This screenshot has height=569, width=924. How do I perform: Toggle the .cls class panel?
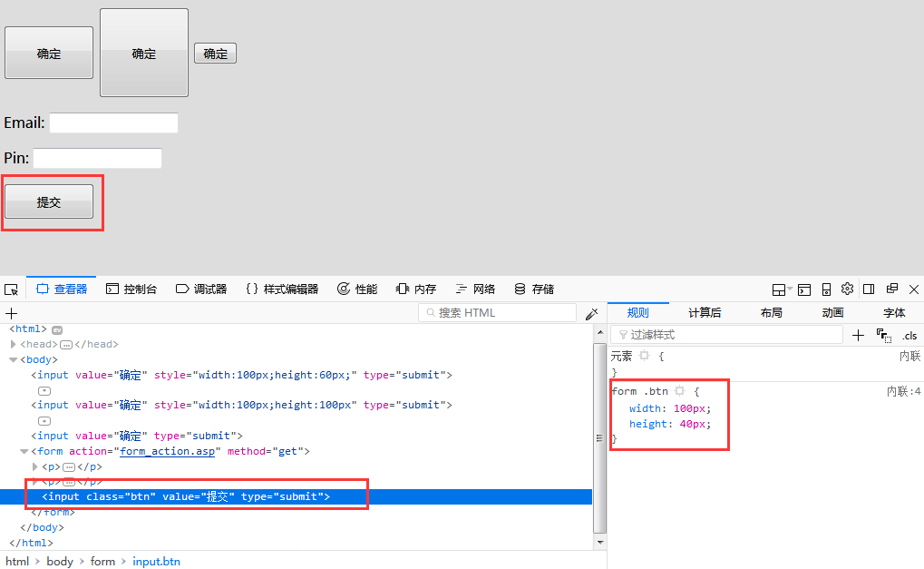[x=909, y=336]
